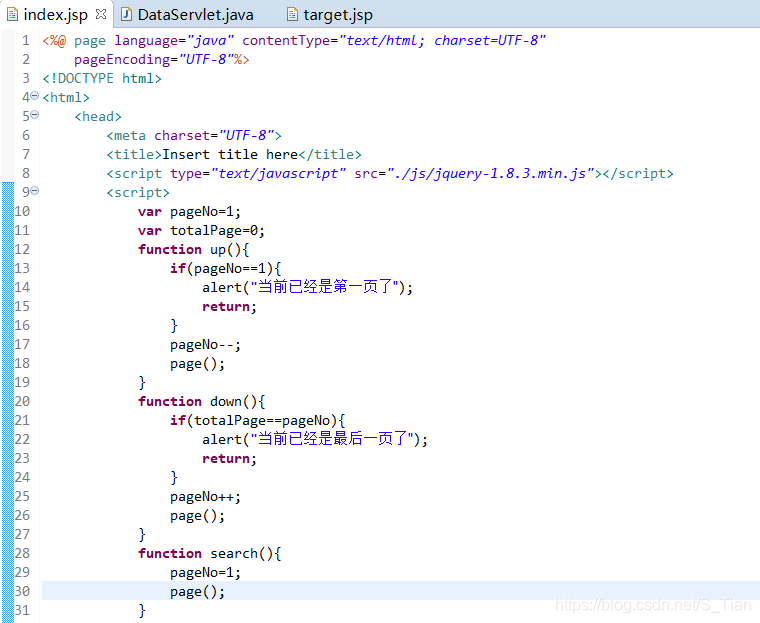
Task: Click 'Insert title here' title text
Action: click(x=230, y=154)
